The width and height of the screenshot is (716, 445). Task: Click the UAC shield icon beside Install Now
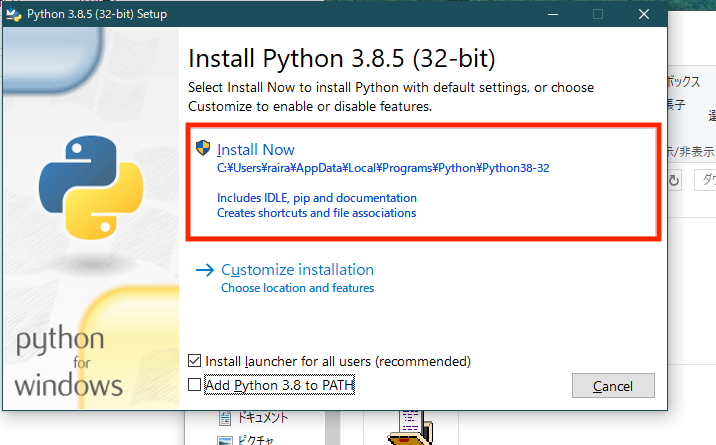(203, 148)
